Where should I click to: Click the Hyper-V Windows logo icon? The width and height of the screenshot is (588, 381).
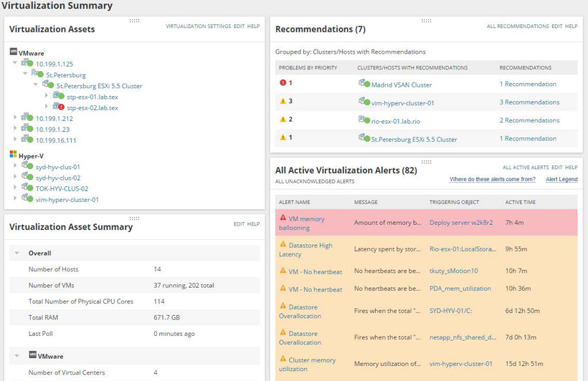point(14,155)
